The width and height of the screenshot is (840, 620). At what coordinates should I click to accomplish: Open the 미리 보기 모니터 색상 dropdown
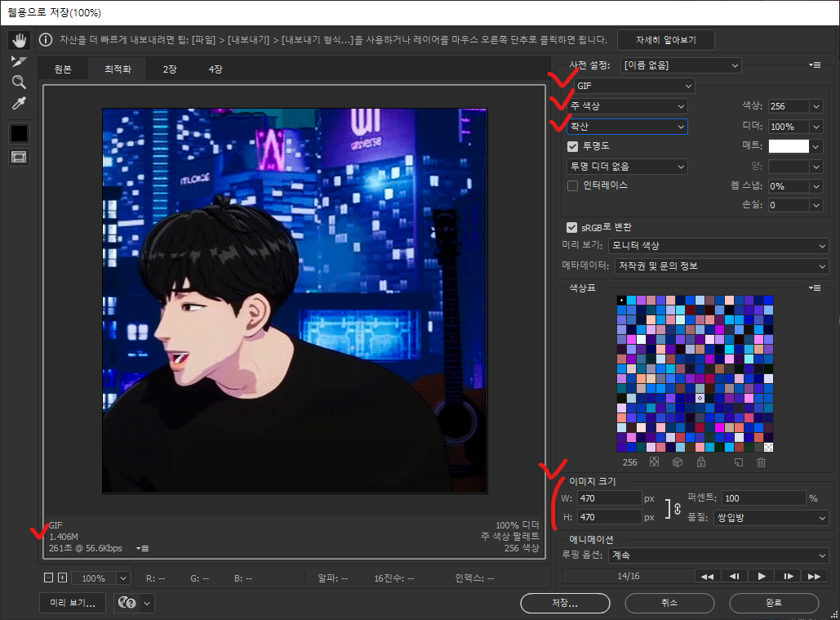click(718, 245)
